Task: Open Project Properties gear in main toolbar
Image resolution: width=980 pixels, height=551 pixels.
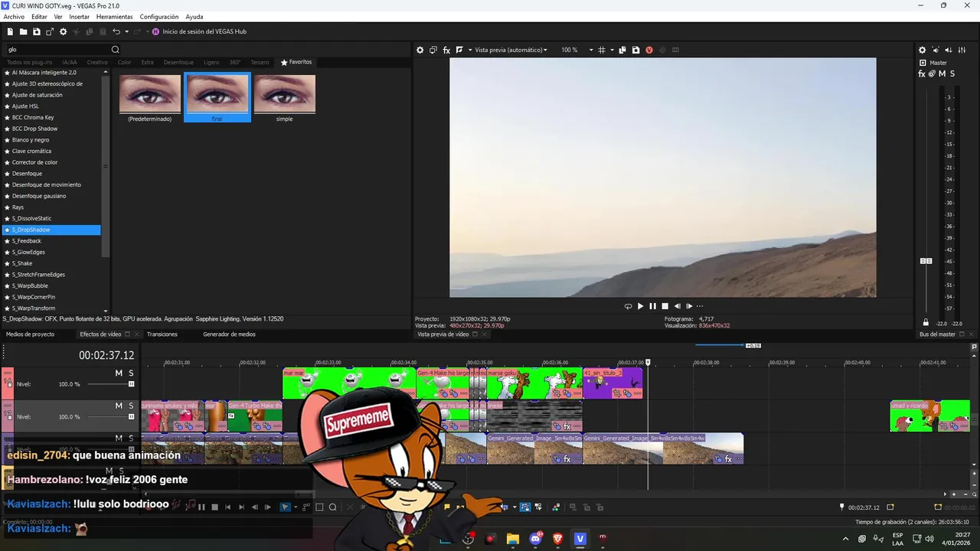Action: coord(64,31)
